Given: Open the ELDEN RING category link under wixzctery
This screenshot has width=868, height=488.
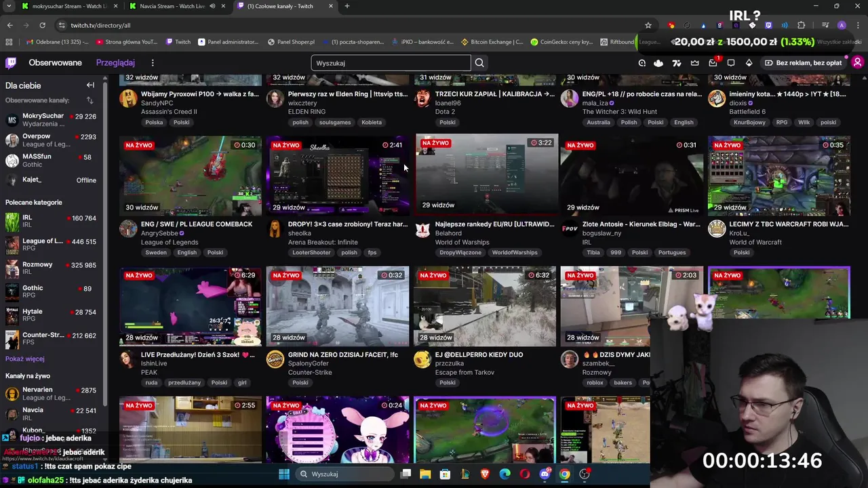Looking at the screenshot, I should point(307,112).
